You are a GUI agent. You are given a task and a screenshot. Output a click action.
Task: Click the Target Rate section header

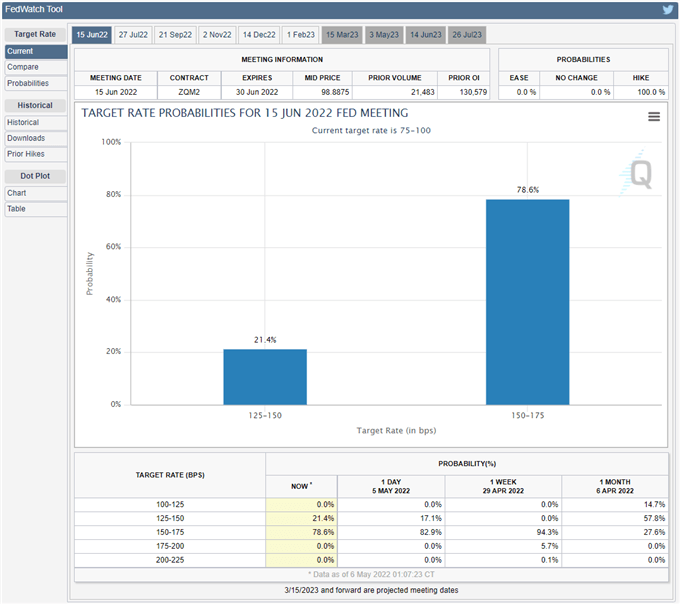pos(35,34)
